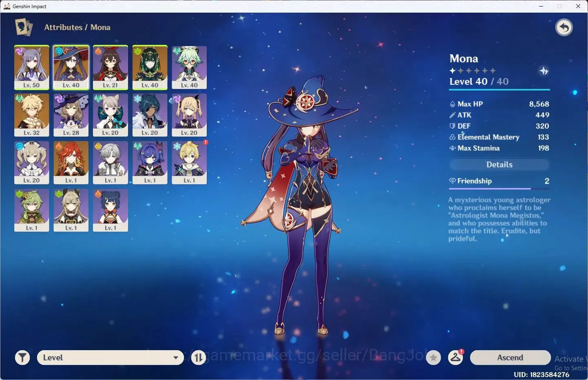Viewport: 588px width, 380px height.
Task: Click the UID number at the bottom
Action: [x=541, y=374]
